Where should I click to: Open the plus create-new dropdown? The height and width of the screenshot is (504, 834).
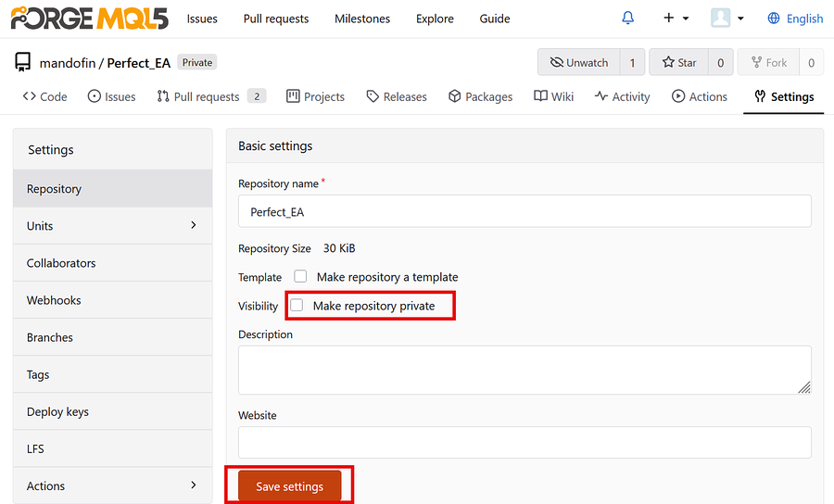coord(676,19)
